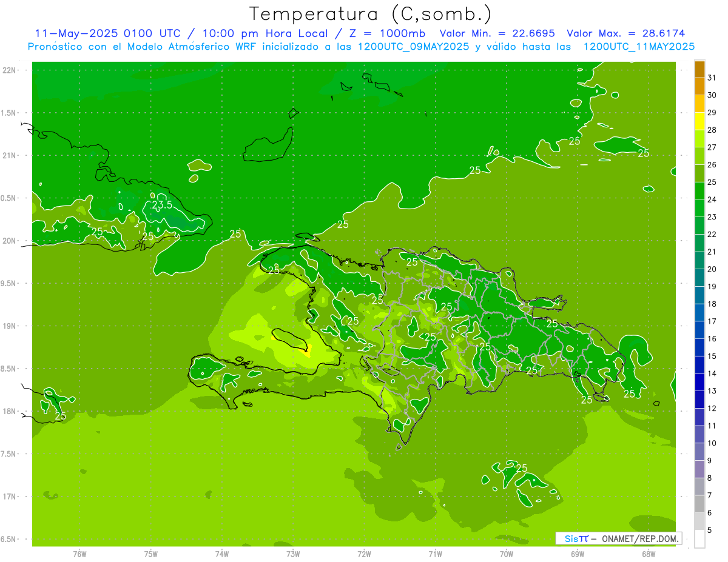Click the "23.5" contour label over Cuba
Viewport: 728px width, 562px height.
coord(162,205)
